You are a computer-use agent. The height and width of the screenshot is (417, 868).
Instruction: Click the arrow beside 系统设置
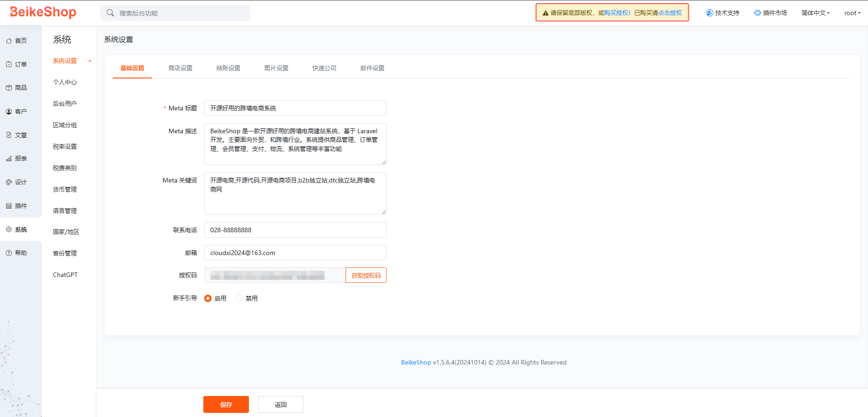click(x=90, y=61)
